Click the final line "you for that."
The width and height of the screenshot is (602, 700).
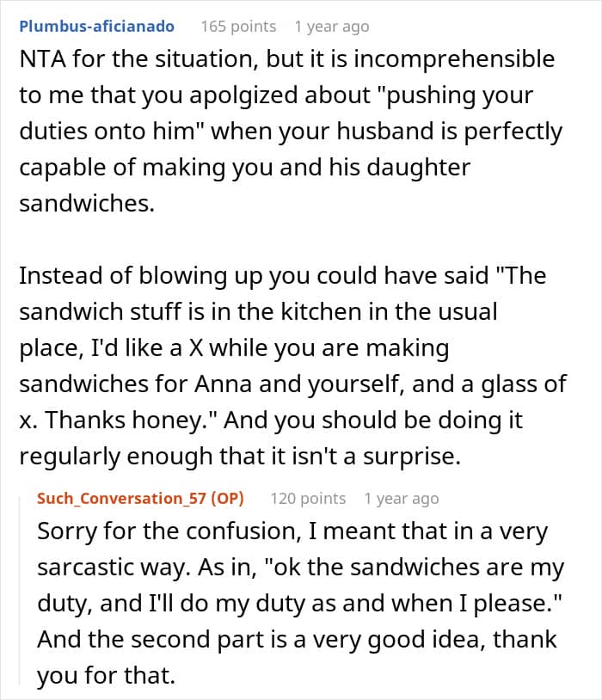106,675
